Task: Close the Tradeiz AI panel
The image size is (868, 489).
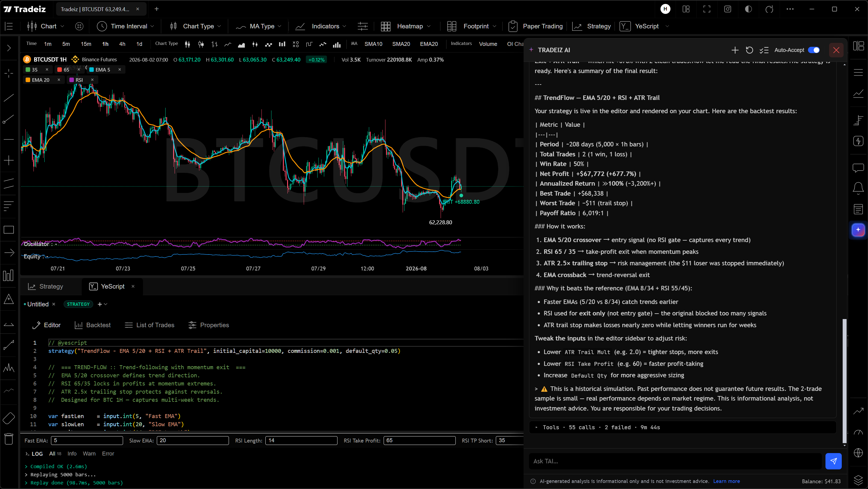Action: (836, 50)
